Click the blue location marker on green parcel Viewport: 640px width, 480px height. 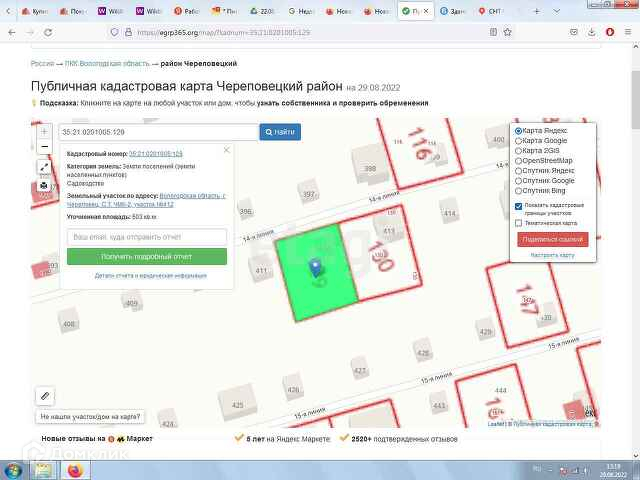click(x=315, y=268)
